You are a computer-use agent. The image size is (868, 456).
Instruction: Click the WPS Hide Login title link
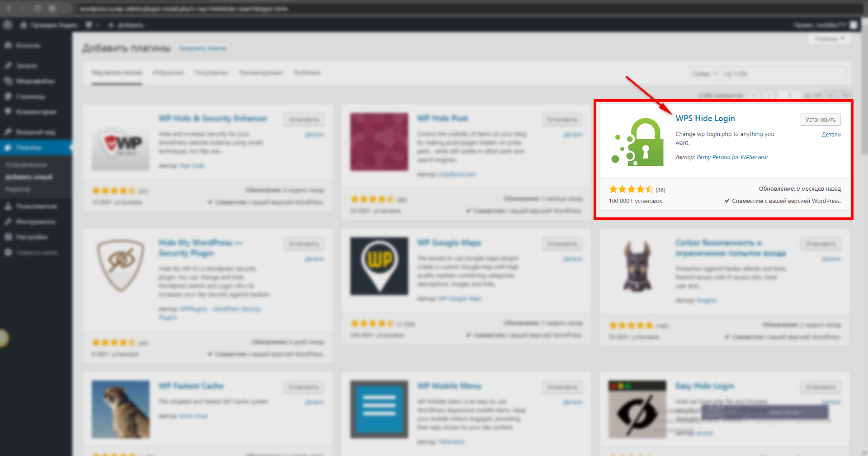coord(705,118)
